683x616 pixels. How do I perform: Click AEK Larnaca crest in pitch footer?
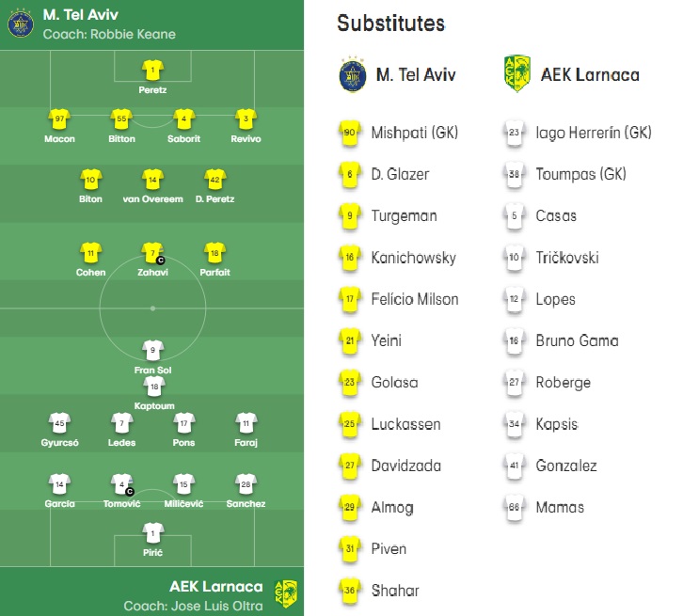[x=286, y=594]
